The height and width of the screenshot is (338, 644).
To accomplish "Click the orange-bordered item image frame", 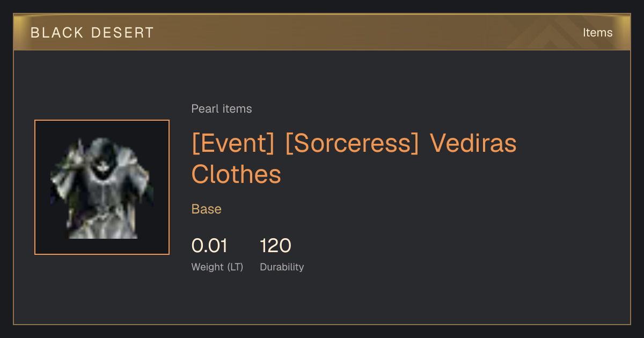I will [x=102, y=187].
